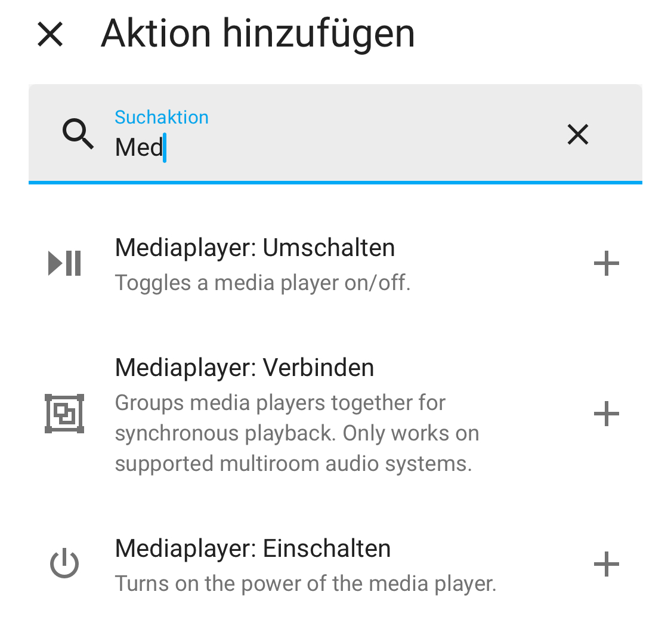Click 'Turns on the power' description
Screen dimensions: 671x644
tap(305, 583)
